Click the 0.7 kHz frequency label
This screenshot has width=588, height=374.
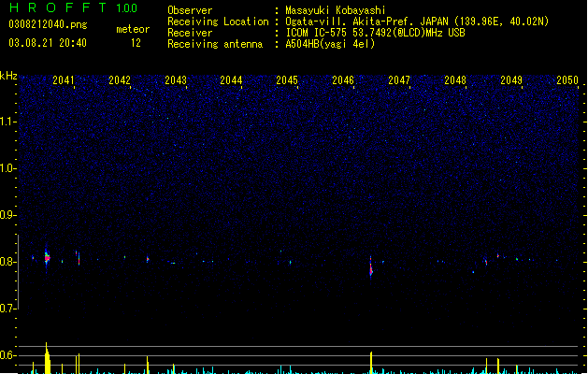7,309
